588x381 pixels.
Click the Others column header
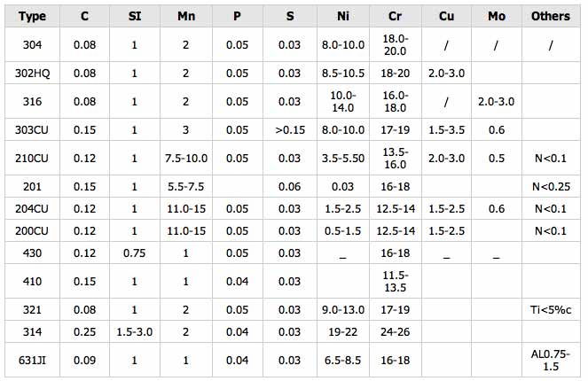(x=551, y=16)
